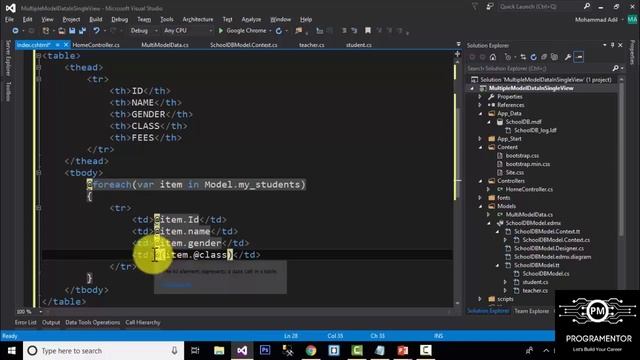Open the Analyze menu

pos(251,19)
